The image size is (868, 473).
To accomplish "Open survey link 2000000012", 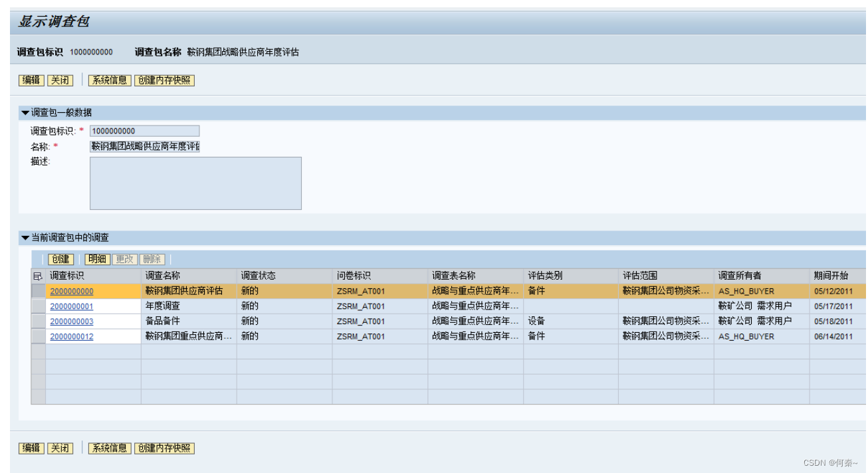I will tap(72, 337).
